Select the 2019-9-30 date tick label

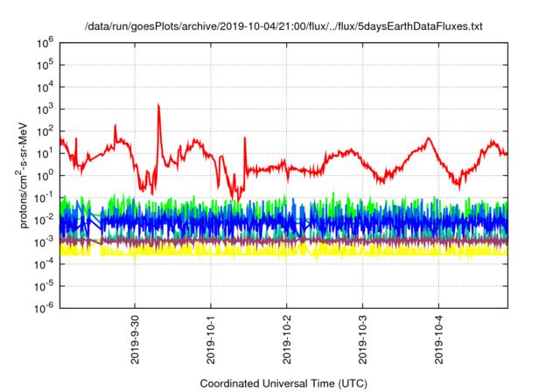[135, 339]
